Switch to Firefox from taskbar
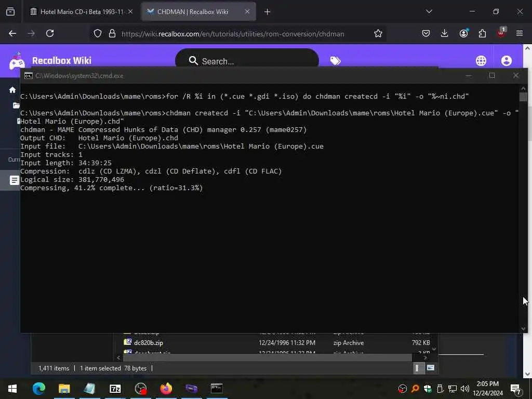The image size is (532, 399). pos(166,389)
